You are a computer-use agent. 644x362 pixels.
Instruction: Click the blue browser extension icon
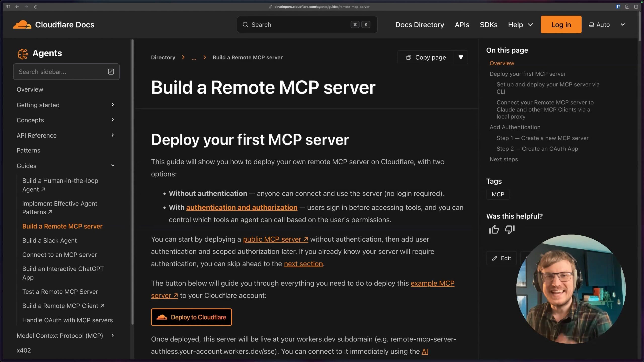(618, 7)
